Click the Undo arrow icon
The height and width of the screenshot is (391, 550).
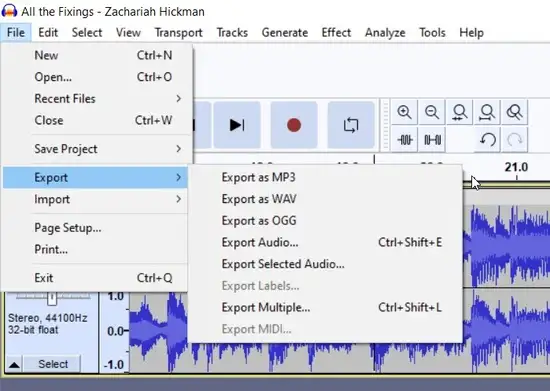(487, 140)
